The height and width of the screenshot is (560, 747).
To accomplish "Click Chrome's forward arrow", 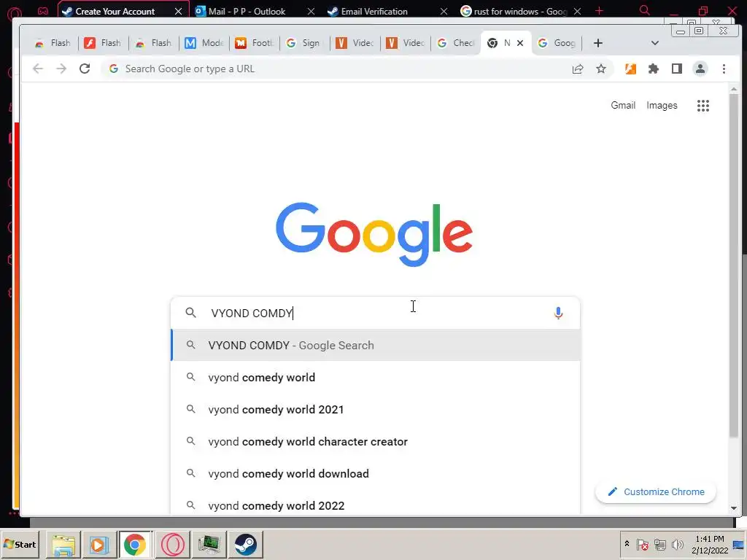I will pos(61,69).
